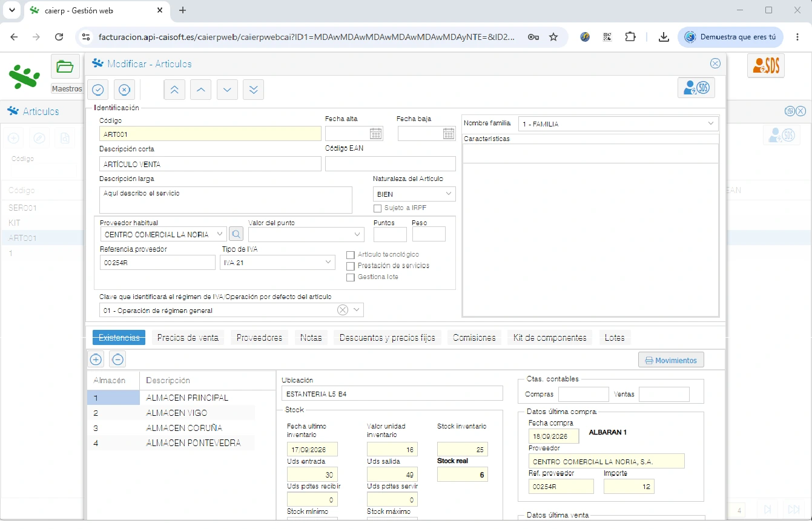Jump to last record double-down arrow
Viewport: 812px width, 529px height.
pos(253,90)
